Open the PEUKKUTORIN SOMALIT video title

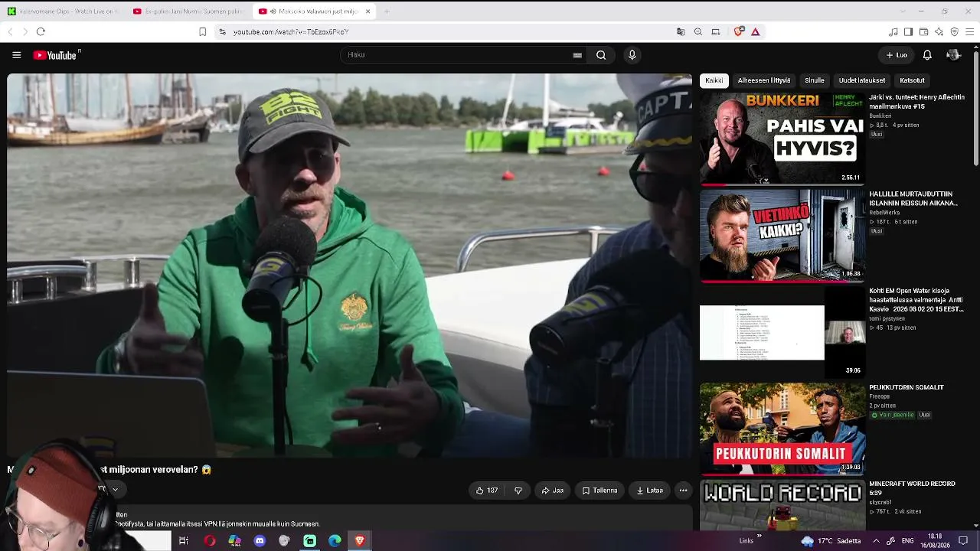click(906, 387)
